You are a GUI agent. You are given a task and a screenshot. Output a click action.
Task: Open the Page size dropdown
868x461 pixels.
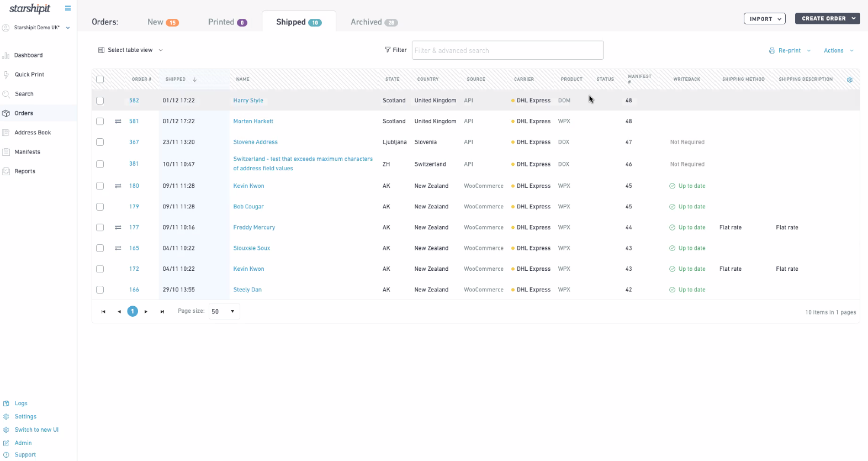224,312
